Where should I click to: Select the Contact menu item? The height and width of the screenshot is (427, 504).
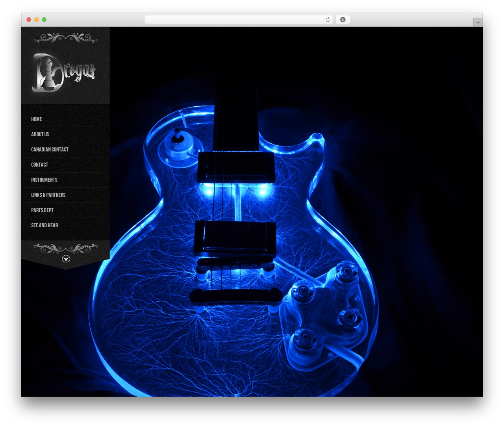click(x=39, y=165)
